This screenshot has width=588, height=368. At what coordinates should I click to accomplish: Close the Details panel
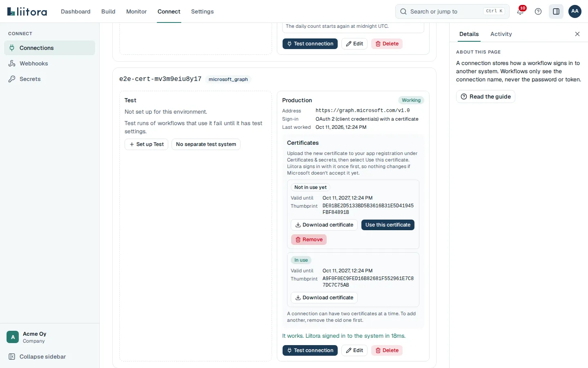577,34
